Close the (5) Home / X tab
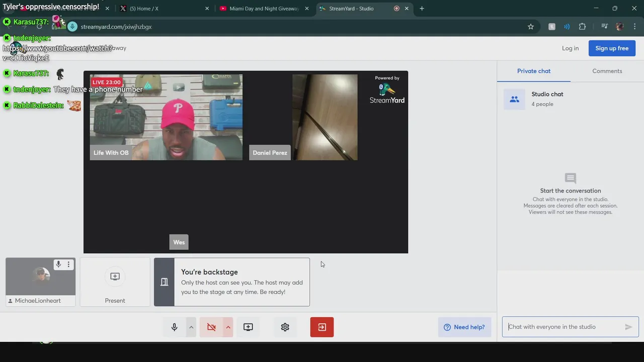644x362 pixels. pos(207,9)
